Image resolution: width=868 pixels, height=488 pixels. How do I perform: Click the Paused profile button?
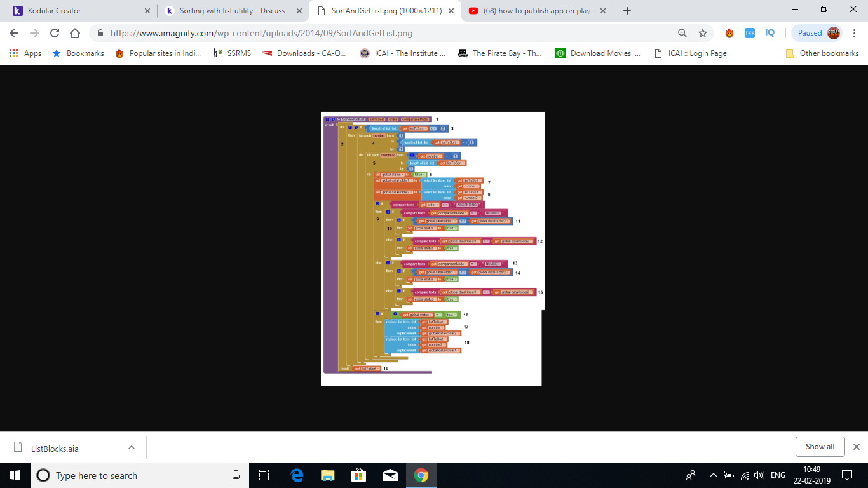click(818, 33)
